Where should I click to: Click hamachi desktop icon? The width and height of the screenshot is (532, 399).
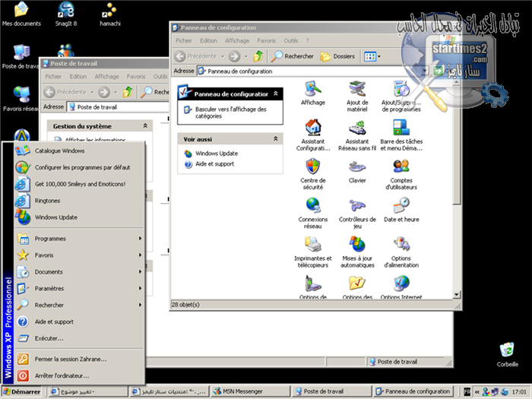click(110, 14)
